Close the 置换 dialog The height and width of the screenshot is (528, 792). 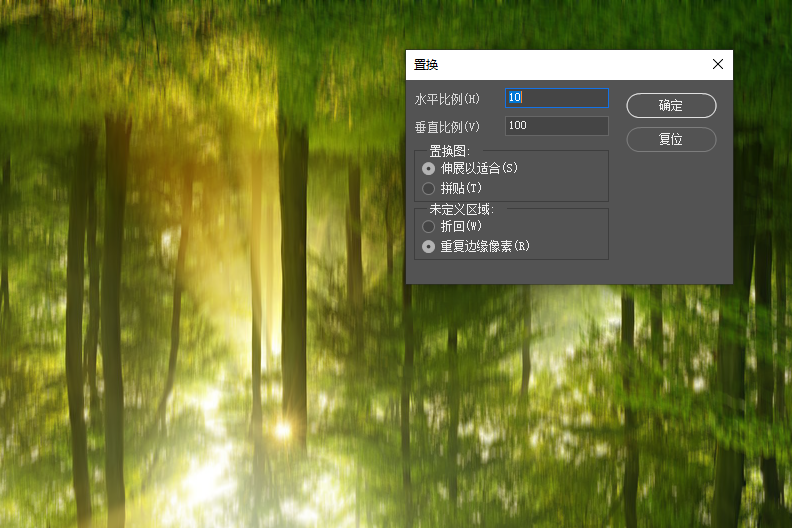(x=718, y=64)
